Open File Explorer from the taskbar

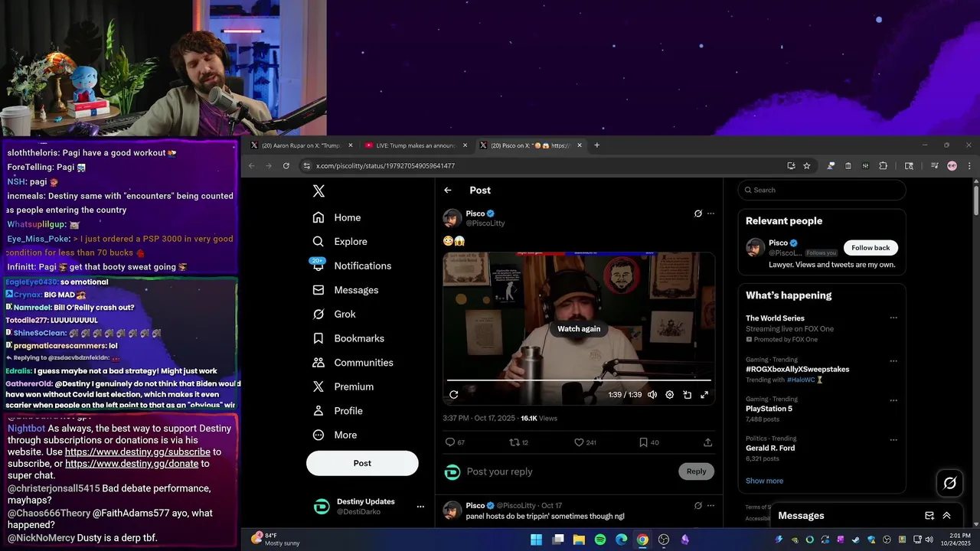pyautogui.click(x=579, y=540)
